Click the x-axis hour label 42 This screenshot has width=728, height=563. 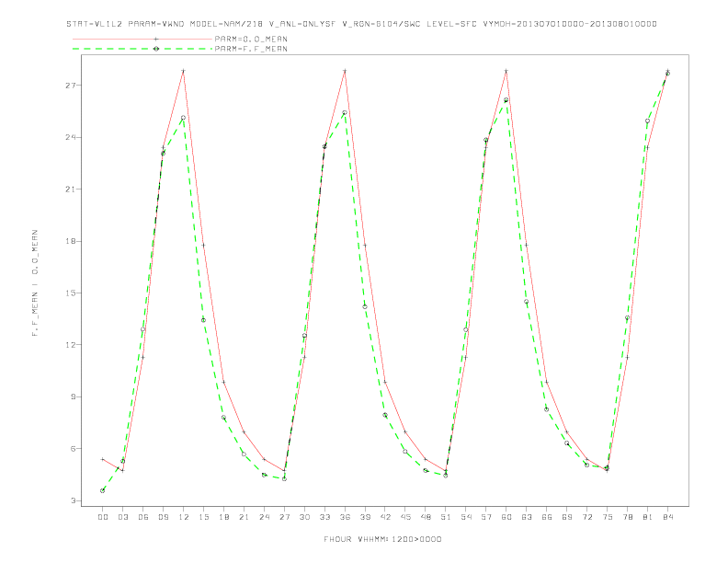[x=385, y=517]
